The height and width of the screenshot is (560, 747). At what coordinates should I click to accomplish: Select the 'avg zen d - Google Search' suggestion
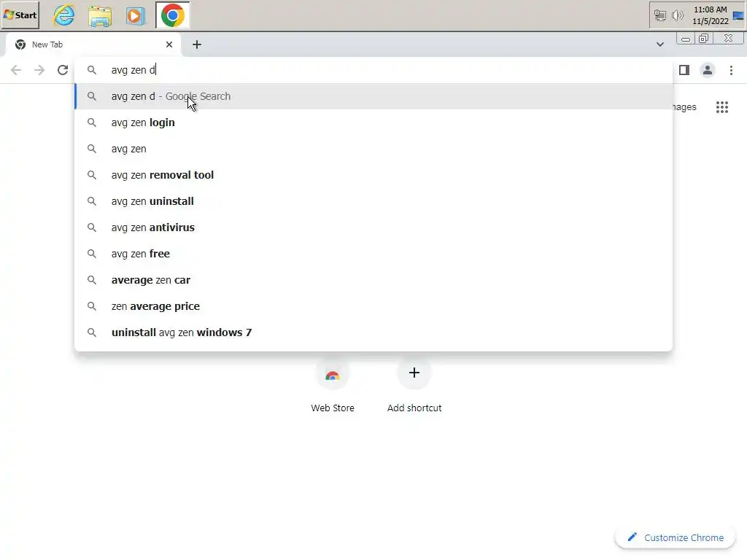[x=373, y=96]
